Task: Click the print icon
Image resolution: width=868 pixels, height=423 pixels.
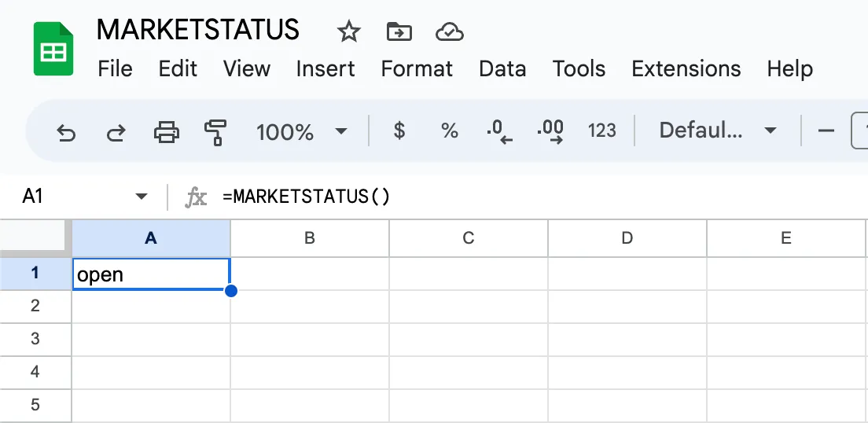Action: tap(166, 132)
